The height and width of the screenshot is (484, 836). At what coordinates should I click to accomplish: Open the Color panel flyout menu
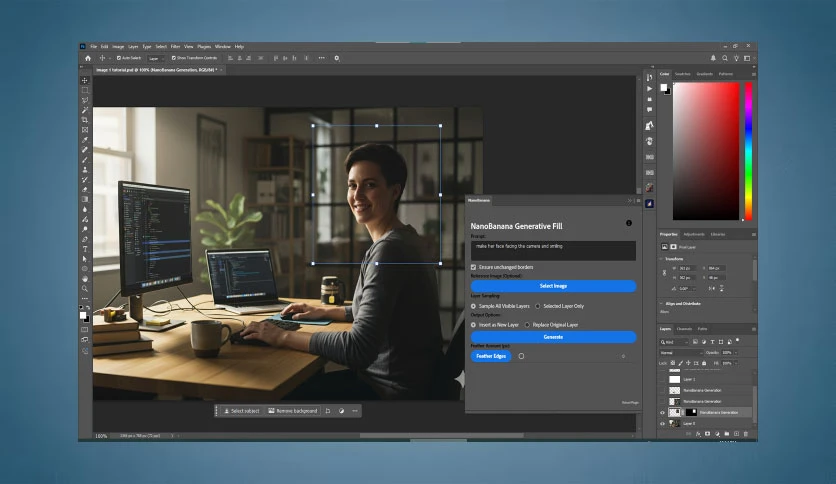(753, 74)
